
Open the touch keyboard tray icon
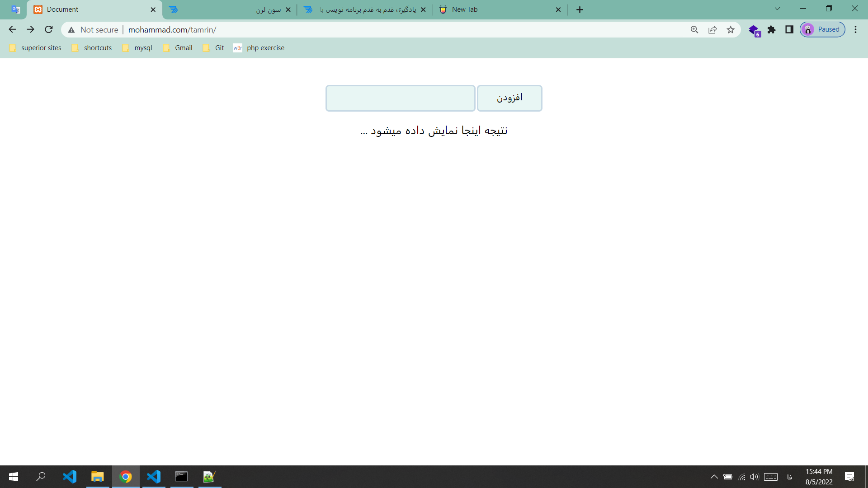[771, 477]
